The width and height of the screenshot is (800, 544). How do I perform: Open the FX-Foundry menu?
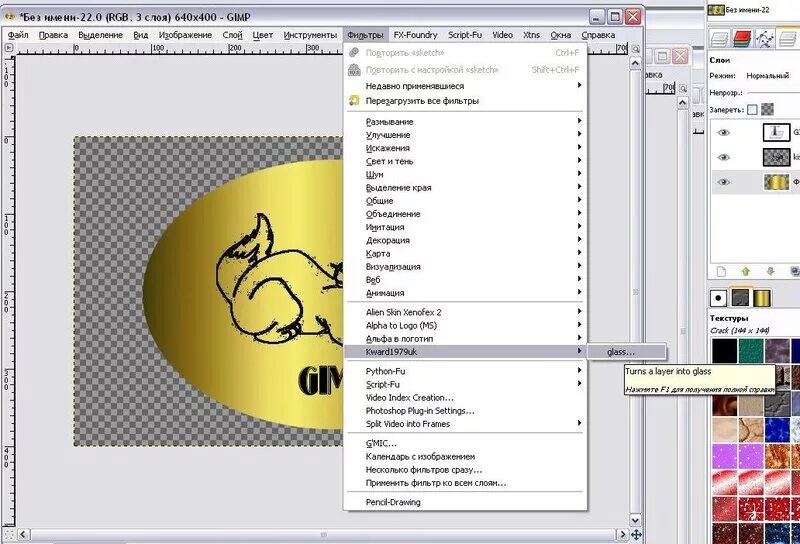[x=415, y=35]
